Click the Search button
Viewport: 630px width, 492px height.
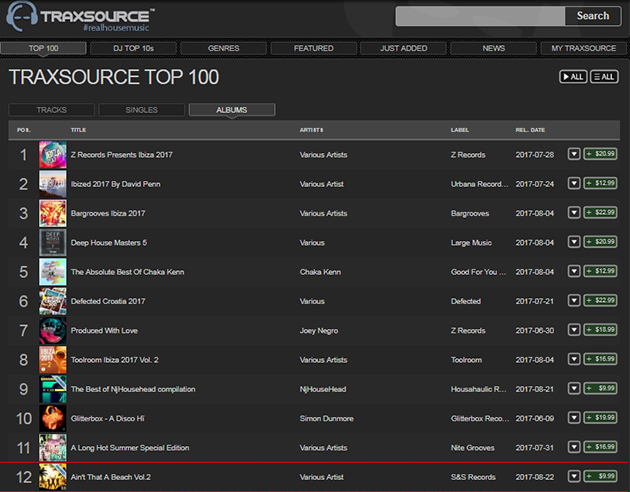593,16
